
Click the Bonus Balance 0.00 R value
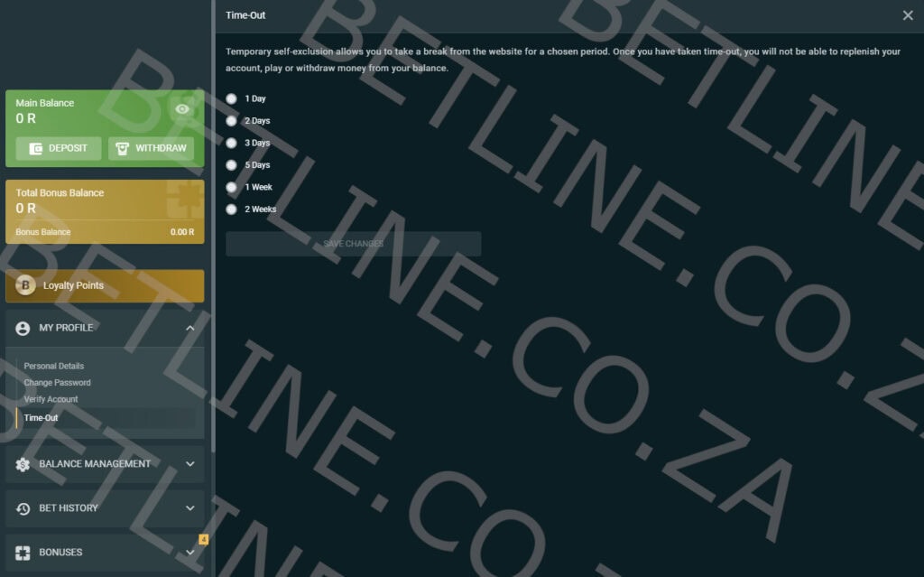(182, 232)
